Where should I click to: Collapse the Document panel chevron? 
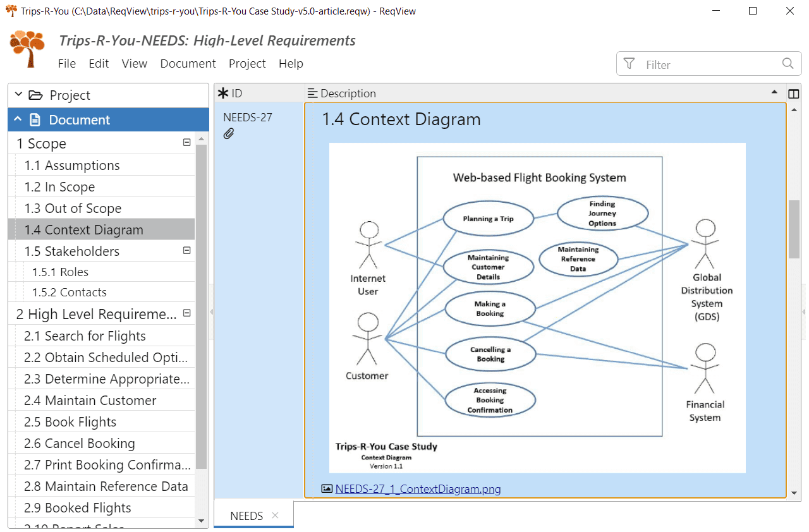(18, 119)
